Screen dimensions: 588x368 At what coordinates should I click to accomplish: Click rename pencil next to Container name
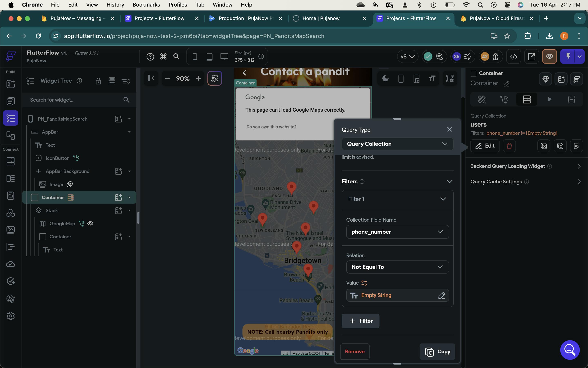point(507,84)
